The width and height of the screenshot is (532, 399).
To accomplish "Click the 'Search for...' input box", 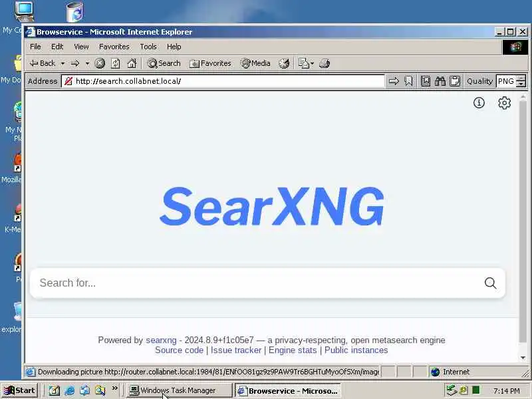I will (x=258, y=283).
